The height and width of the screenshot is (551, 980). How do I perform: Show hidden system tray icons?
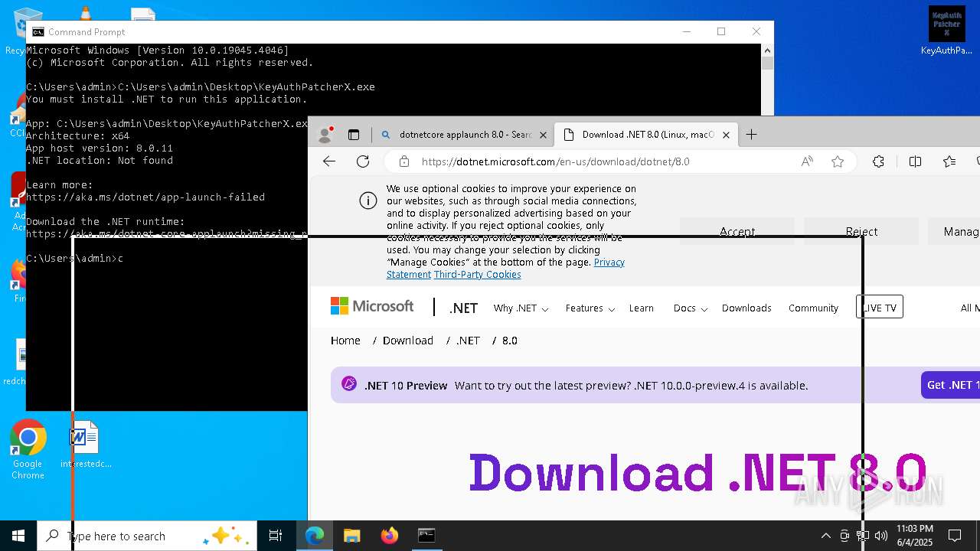point(825,536)
